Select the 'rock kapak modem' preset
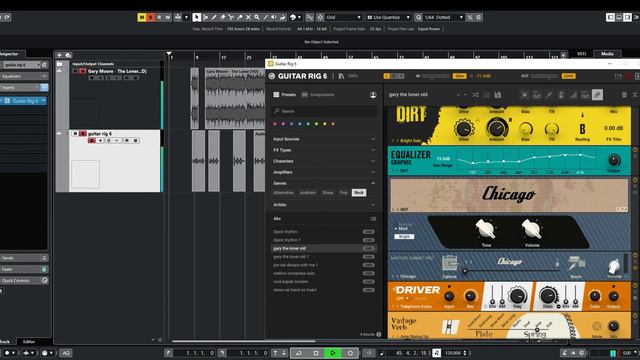The height and width of the screenshot is (360, 640). point(324,282)
